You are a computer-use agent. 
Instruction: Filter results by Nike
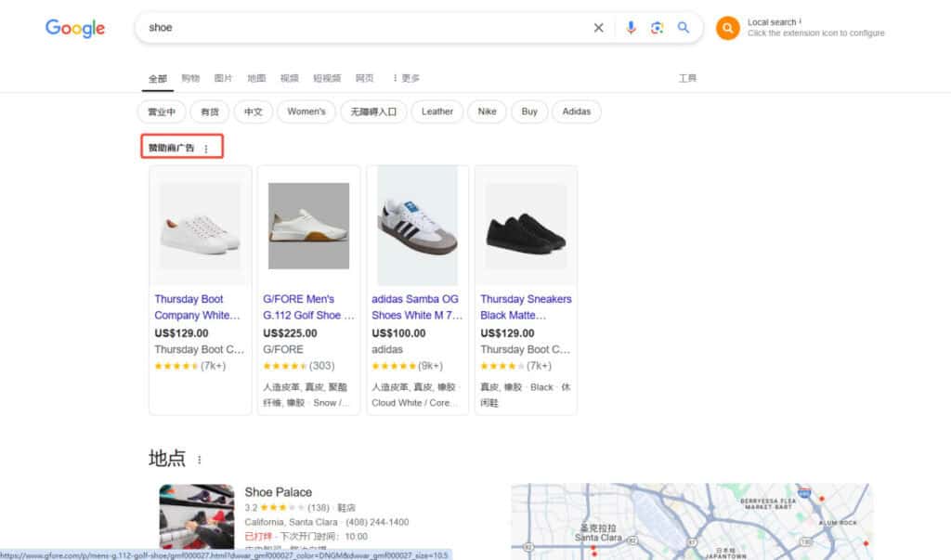pos(487,111)
